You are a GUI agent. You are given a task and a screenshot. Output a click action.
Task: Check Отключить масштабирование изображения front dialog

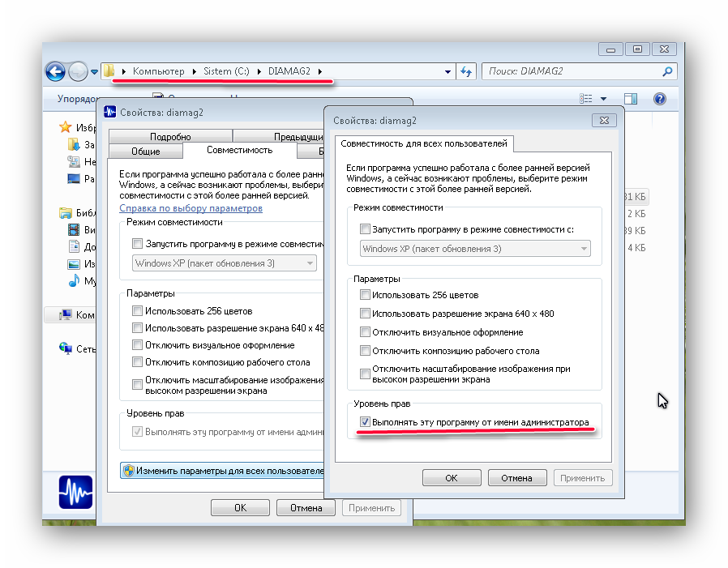[x=365, y=374]
